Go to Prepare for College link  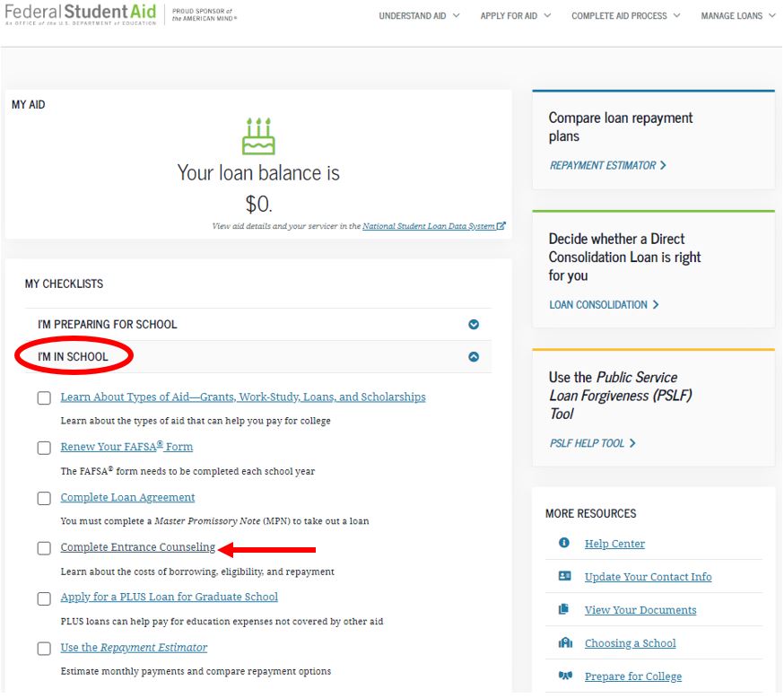click(x=633, y=676)
